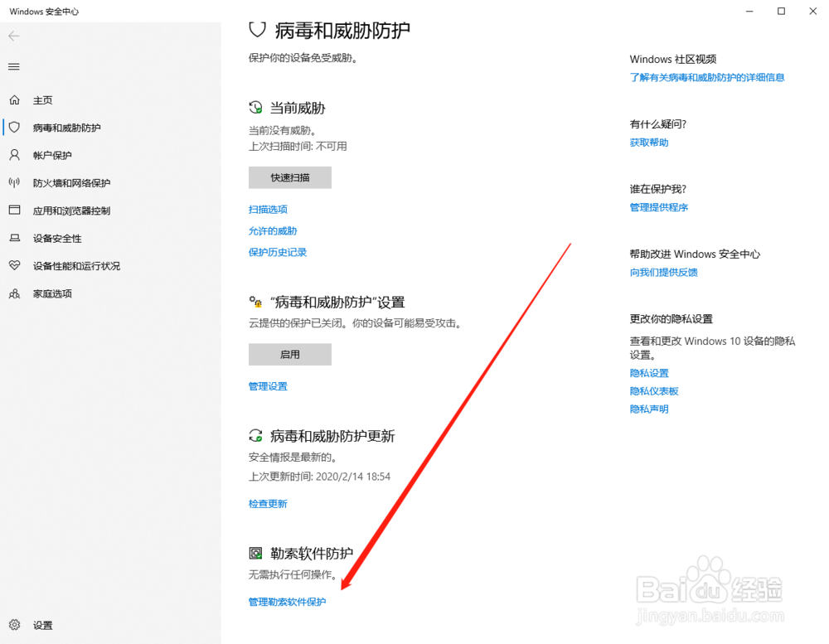Click the family icon for 家庭选项

14,293
